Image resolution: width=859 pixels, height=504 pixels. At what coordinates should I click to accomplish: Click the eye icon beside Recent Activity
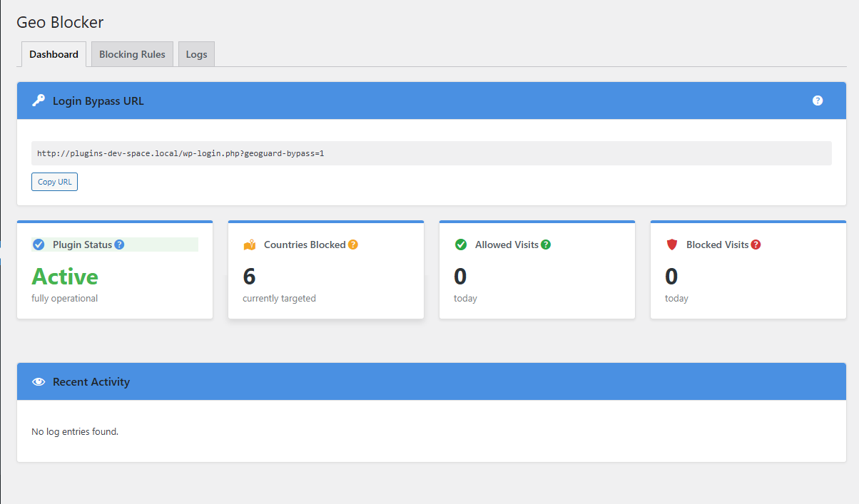pos(39,381)
